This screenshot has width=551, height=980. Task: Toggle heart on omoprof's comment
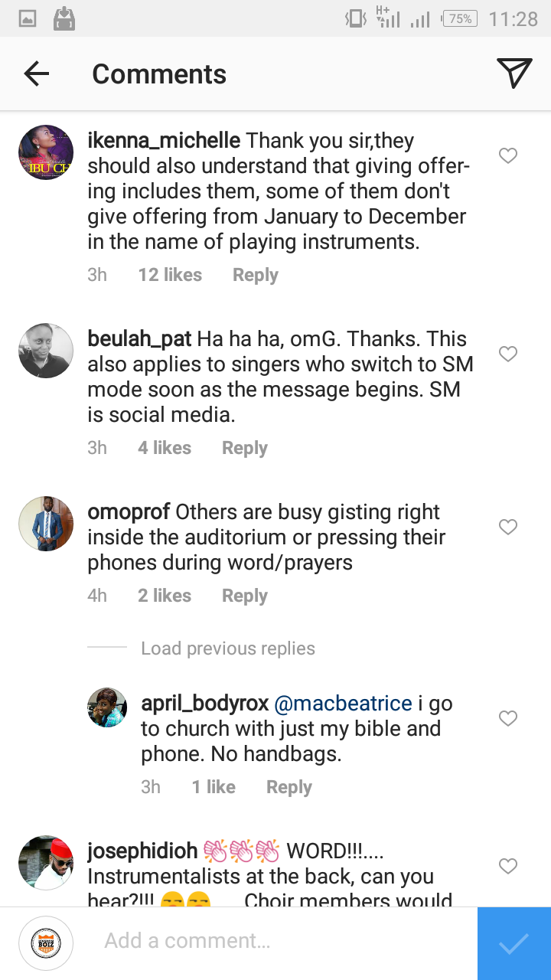pos(508,527)
